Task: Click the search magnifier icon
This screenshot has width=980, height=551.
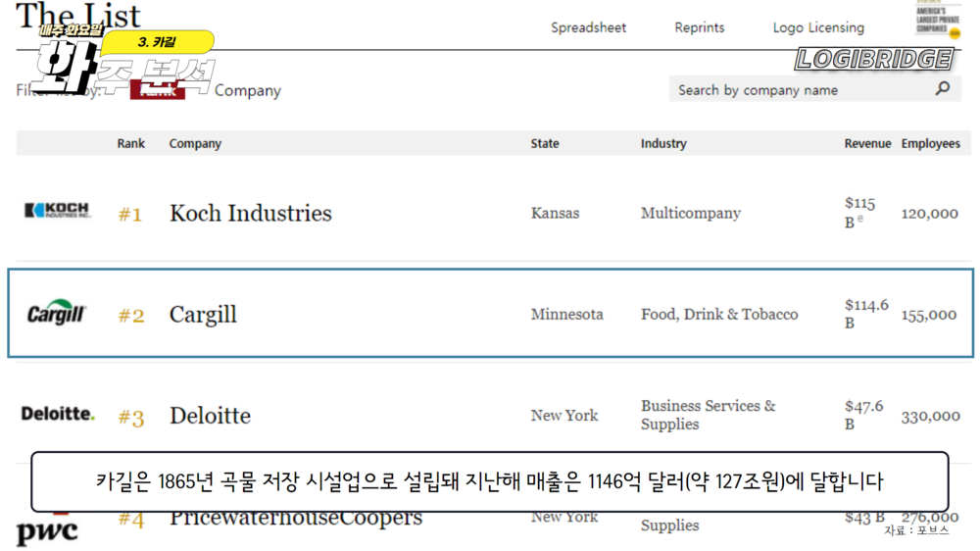Action: (943, 88)
